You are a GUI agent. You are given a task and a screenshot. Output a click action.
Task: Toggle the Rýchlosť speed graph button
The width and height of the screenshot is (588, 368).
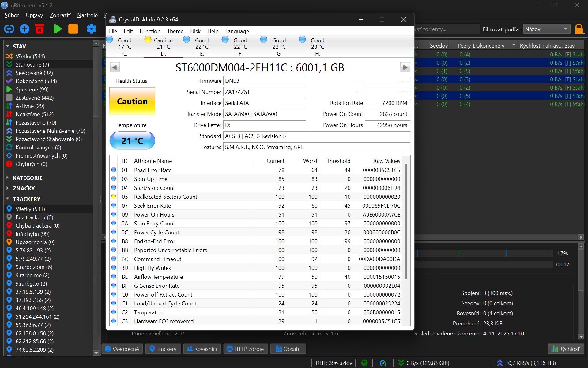click(x=566, y=349)
